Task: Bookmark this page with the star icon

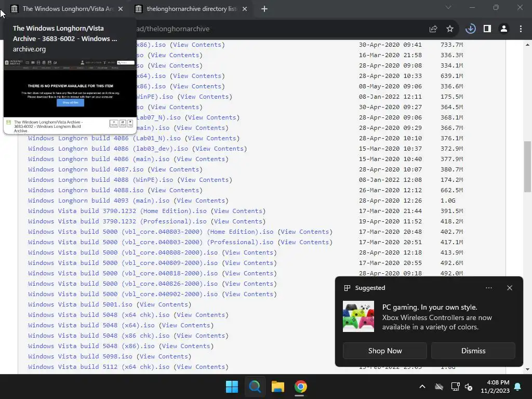Action: coord(449,29)
